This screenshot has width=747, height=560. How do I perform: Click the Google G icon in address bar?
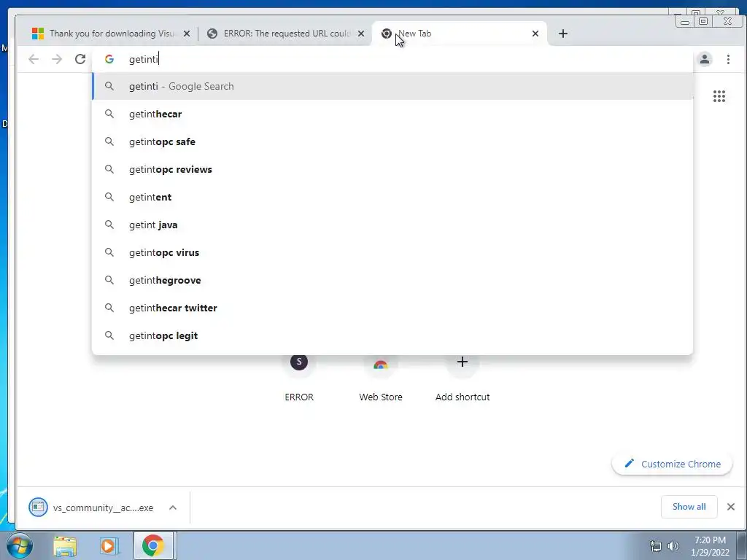click(109, 59)
